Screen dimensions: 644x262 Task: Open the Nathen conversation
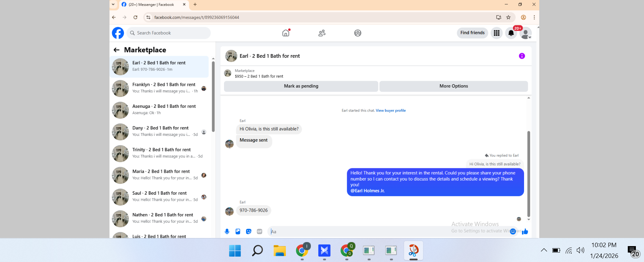click(159, 219)
